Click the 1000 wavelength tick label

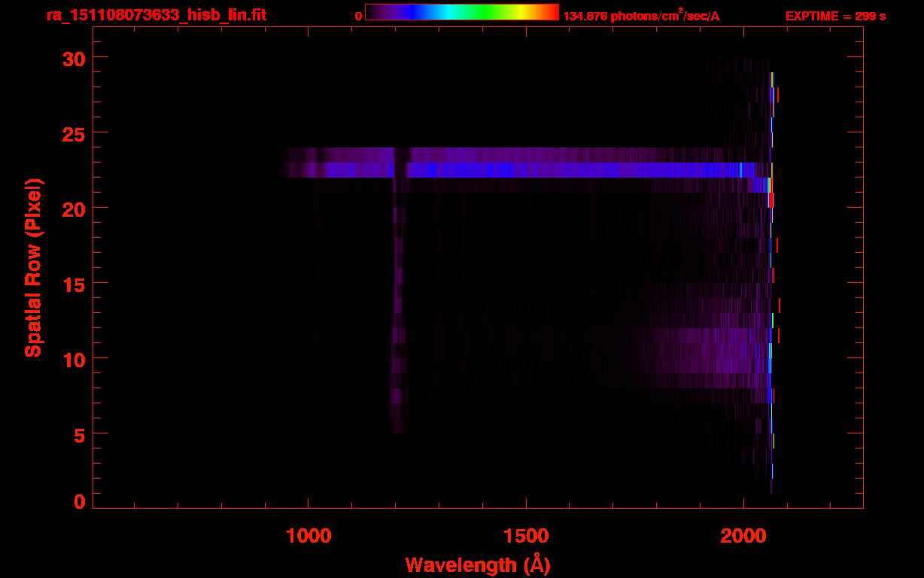(x=309, y=536)
